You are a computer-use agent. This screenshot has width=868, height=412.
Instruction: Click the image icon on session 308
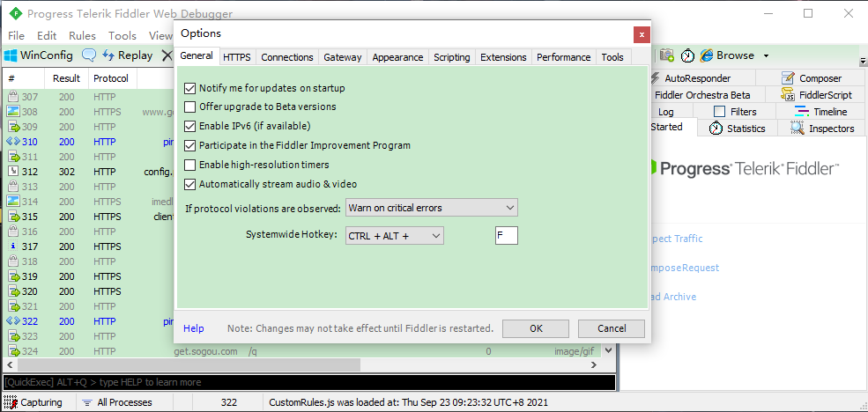pyautogui.click(x=12, y=112)
